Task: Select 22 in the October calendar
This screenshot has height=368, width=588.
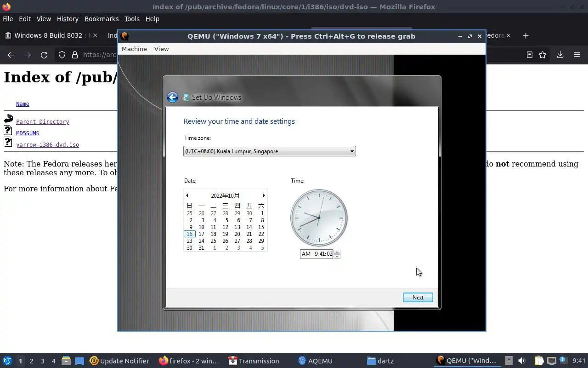Action: point(261,234)
